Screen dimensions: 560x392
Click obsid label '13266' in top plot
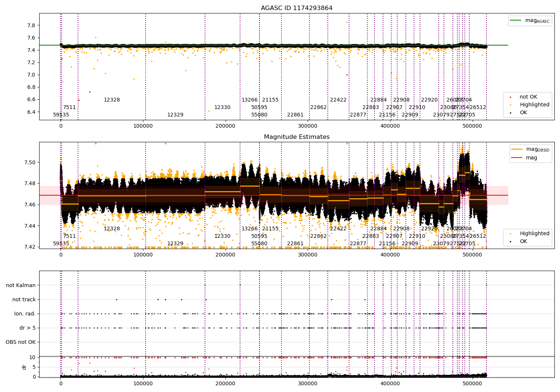point(249,100)
